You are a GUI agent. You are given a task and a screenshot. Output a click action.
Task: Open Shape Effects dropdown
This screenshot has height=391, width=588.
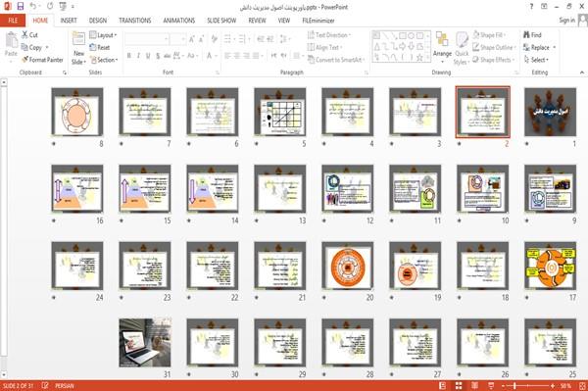(494, 60)
